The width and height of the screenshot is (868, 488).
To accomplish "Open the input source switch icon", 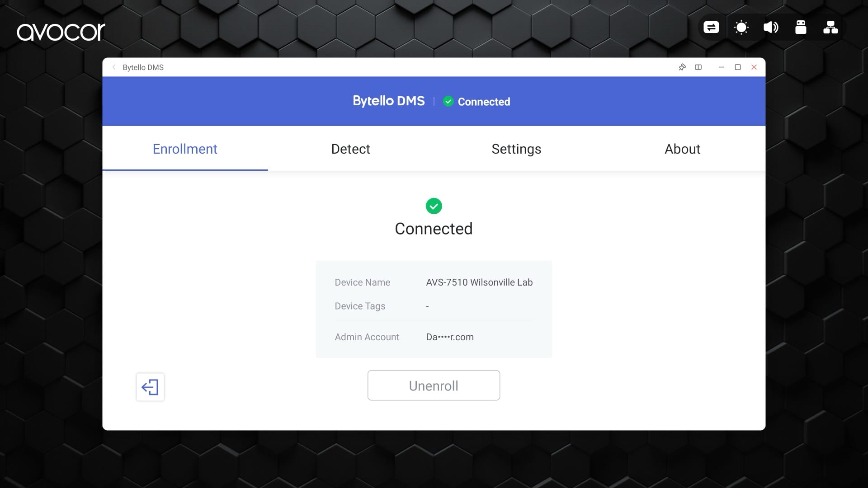I will point(711,28).
